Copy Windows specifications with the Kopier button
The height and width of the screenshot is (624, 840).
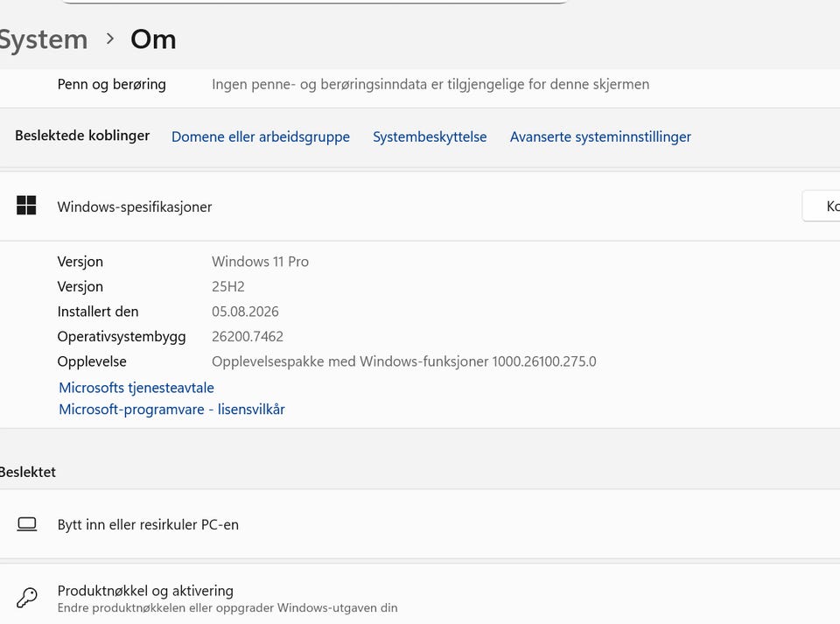[x=822, y=206]
